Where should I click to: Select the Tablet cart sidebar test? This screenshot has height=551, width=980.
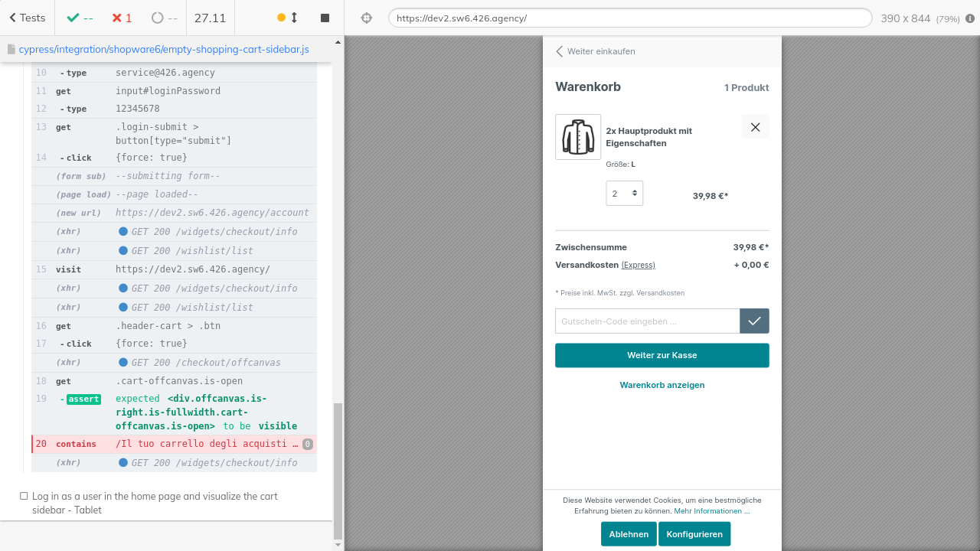[x=155, y=503]
